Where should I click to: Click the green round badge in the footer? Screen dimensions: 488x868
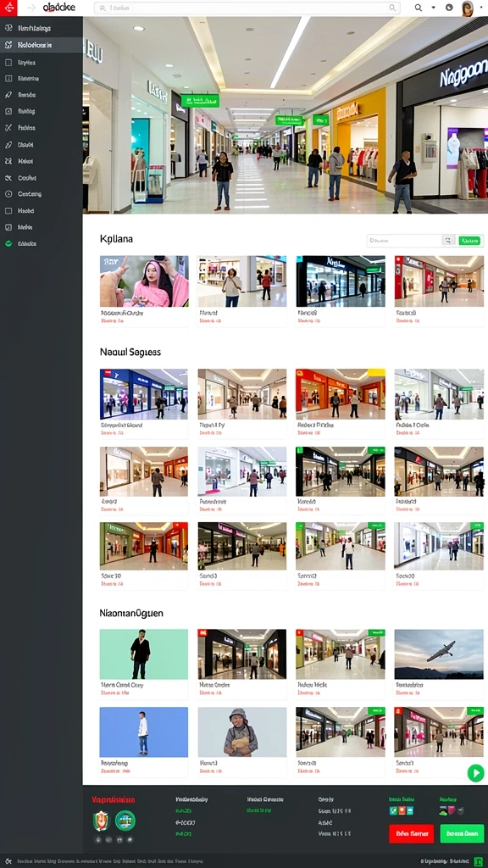tap(125, 821)
